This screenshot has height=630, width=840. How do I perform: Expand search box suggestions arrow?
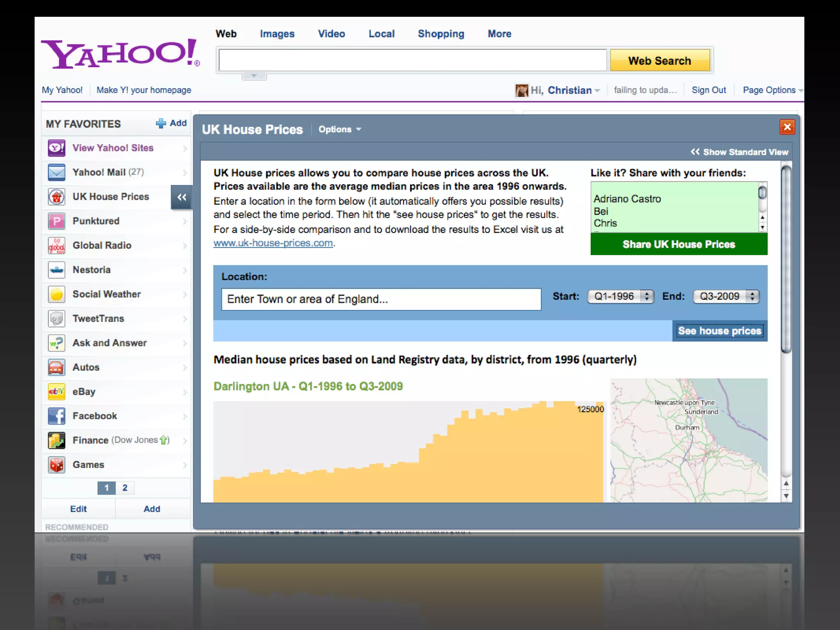[x=254, y=75]
